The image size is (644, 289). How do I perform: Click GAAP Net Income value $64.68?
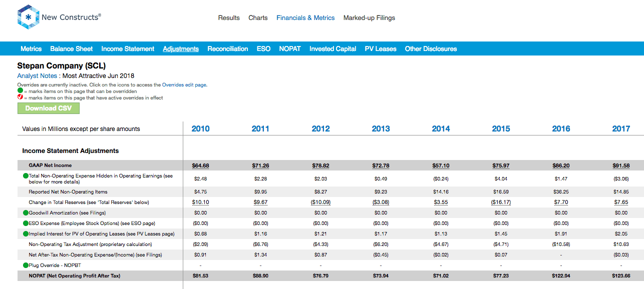point(200,165)
